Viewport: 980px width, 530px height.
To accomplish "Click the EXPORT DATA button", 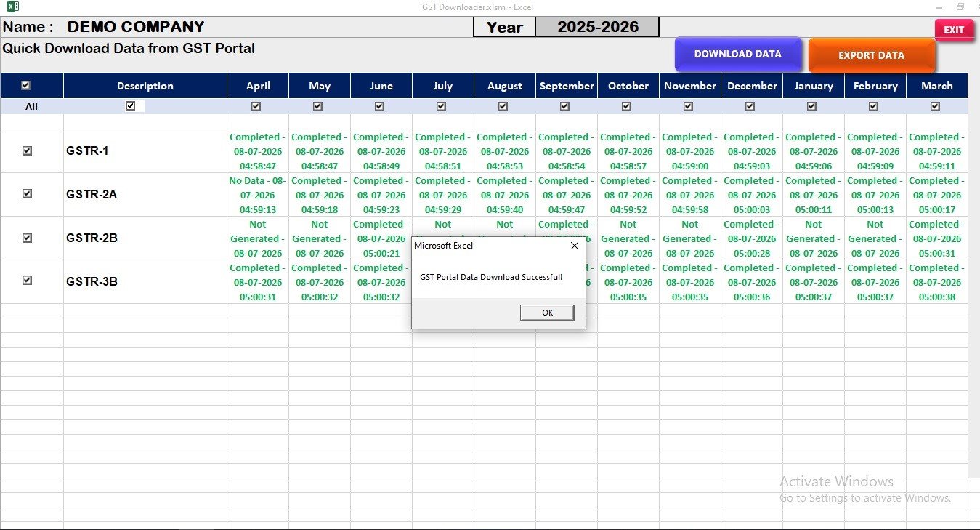I will pyautogui.click(x=871, y=55).
